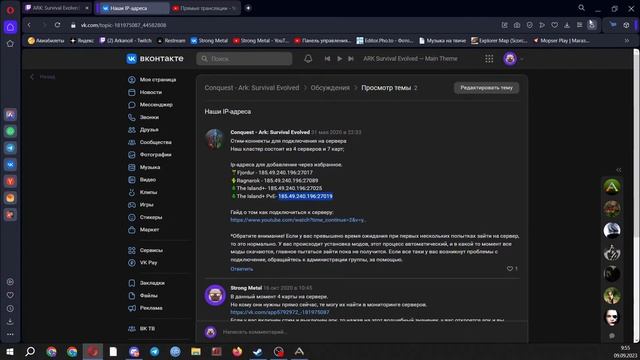Switch to Прямые трансляции YouTube tab
Image resolution: width=640 pixels, height=360 pixels.
[x=204, y=8]
